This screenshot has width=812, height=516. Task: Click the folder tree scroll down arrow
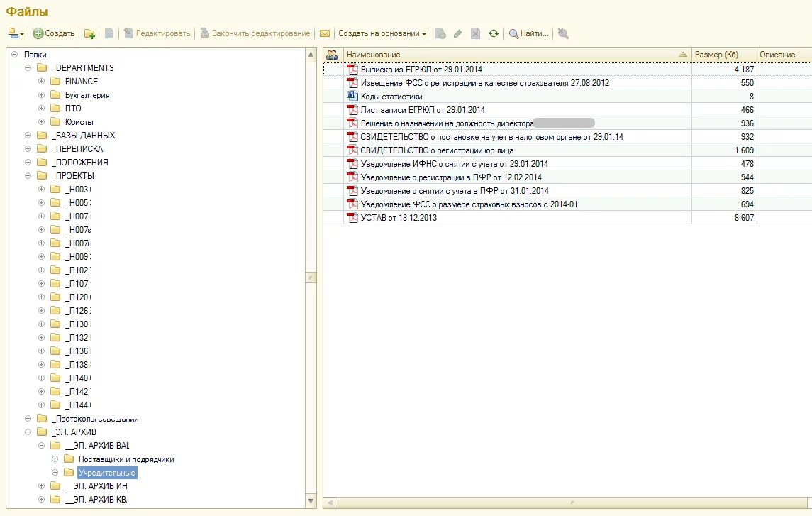(x=311, y=503)
